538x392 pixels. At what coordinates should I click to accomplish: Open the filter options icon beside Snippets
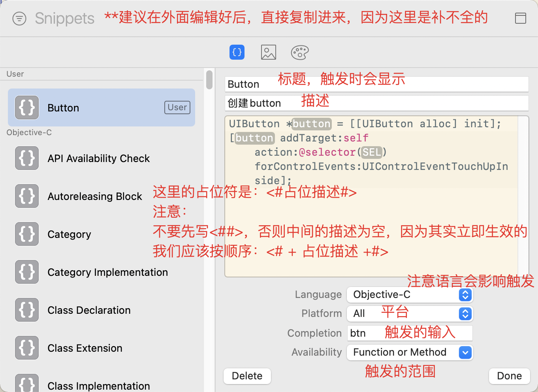(x=19, y=19)
